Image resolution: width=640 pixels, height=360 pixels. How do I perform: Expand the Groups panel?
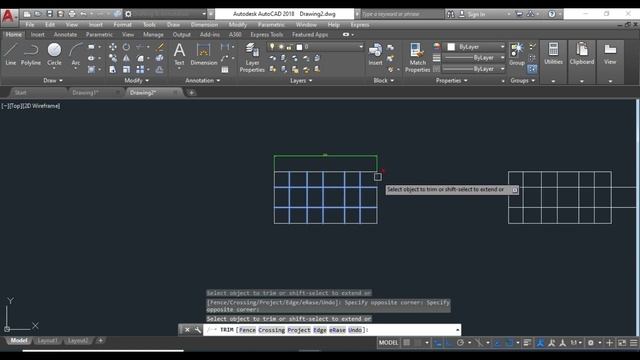[x=522, y=80]
